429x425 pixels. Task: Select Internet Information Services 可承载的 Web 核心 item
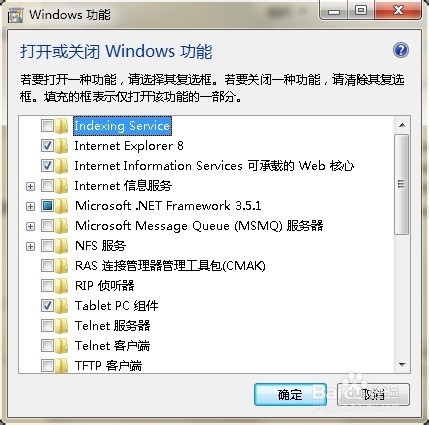(214, 166)
